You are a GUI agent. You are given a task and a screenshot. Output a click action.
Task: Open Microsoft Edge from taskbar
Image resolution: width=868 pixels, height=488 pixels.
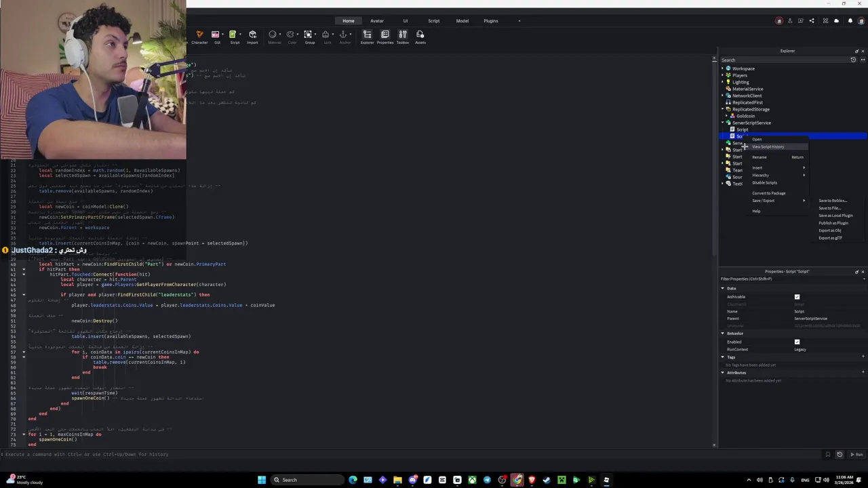(x=353, y=480)
